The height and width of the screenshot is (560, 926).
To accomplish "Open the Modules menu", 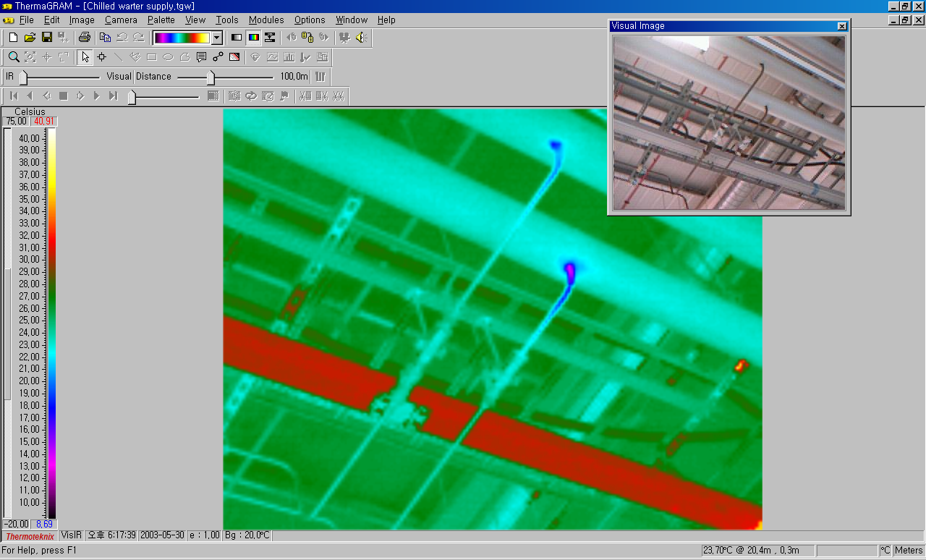I will [266, 20].
